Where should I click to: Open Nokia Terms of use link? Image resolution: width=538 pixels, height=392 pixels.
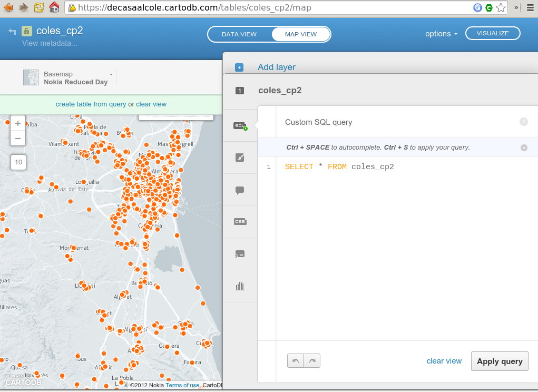pyautogui.click(x=182, y=385)
